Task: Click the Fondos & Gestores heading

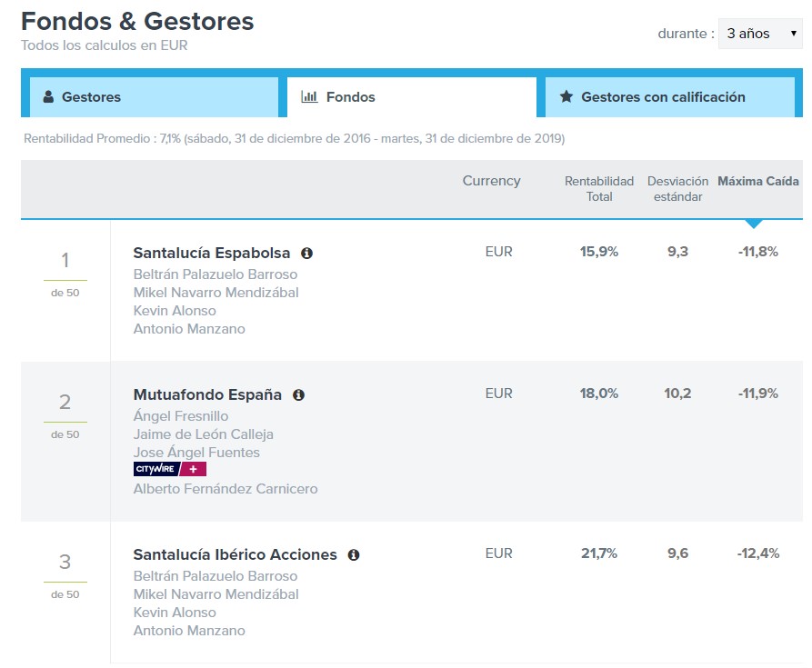Action: click(137, 21)
